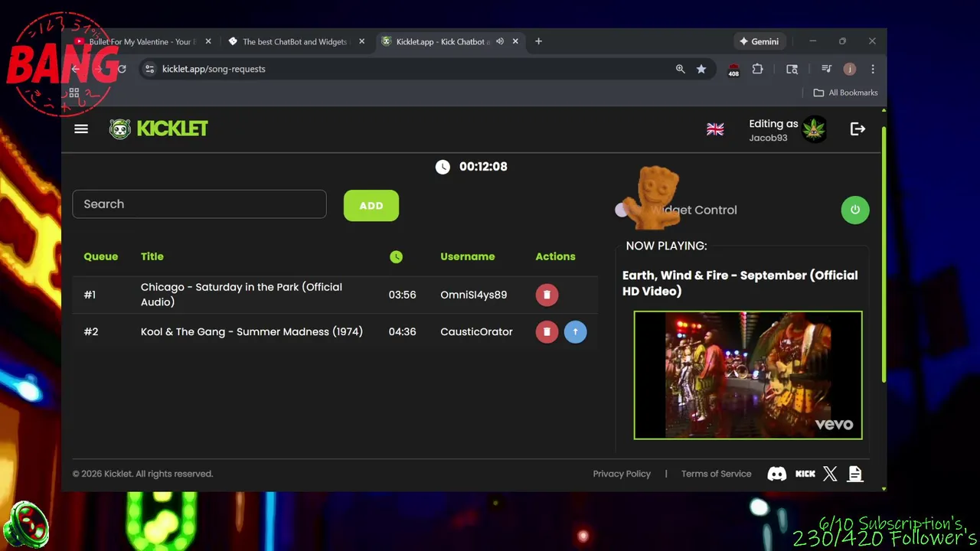The width and height of the screenshot is (980, 551).
Task: Click the 00:12:08 queue timer
Action: pyautogui.click(x=483, y=167)
